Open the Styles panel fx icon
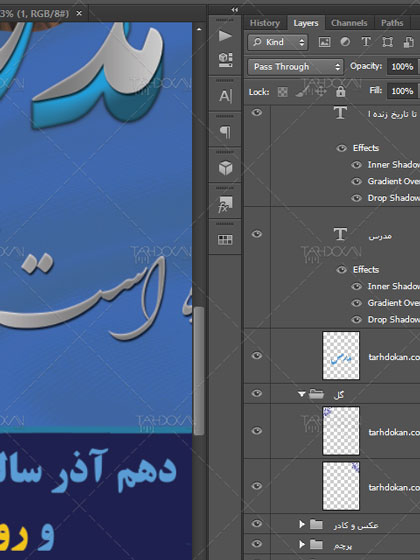The image size is (420, 560). pos(225,204)
